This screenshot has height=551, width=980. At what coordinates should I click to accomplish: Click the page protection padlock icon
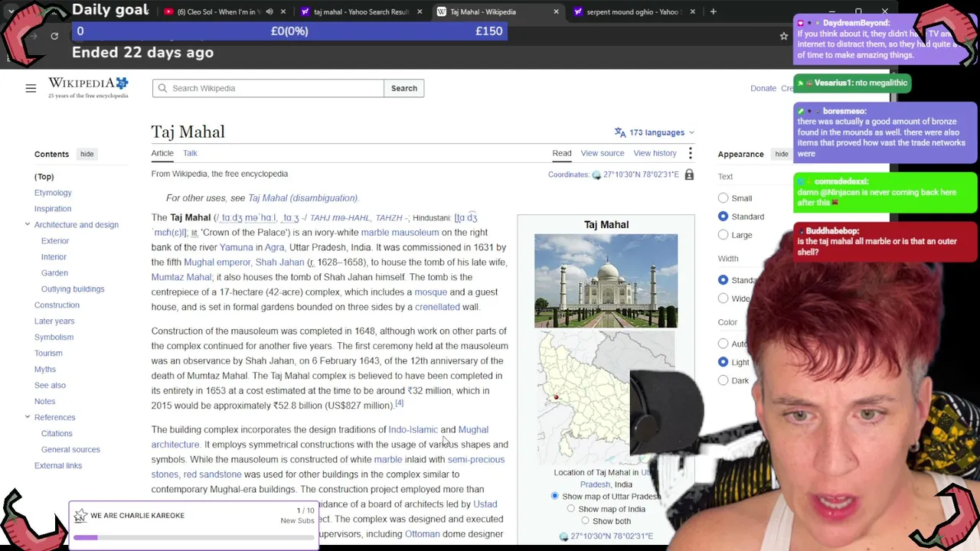click(x=689, y=174)
